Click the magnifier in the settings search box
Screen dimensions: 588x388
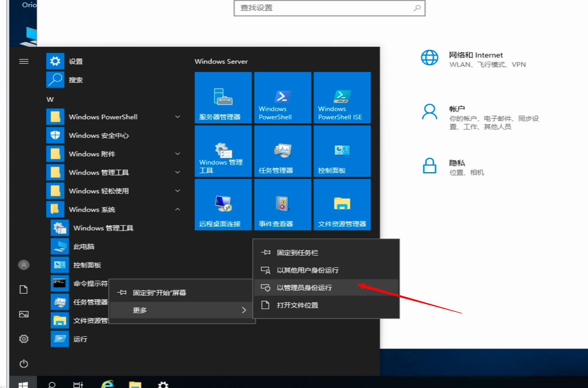(x=417, y=8)
